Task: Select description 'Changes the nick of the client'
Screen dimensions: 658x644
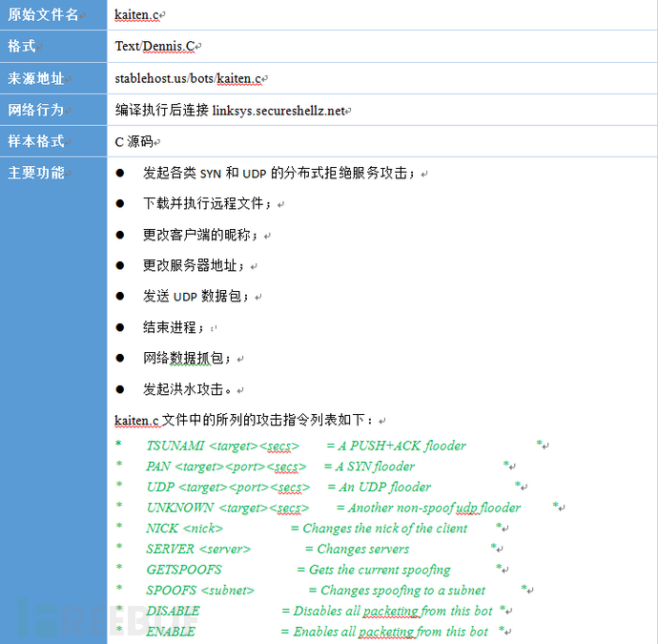Action: [385, 529]
